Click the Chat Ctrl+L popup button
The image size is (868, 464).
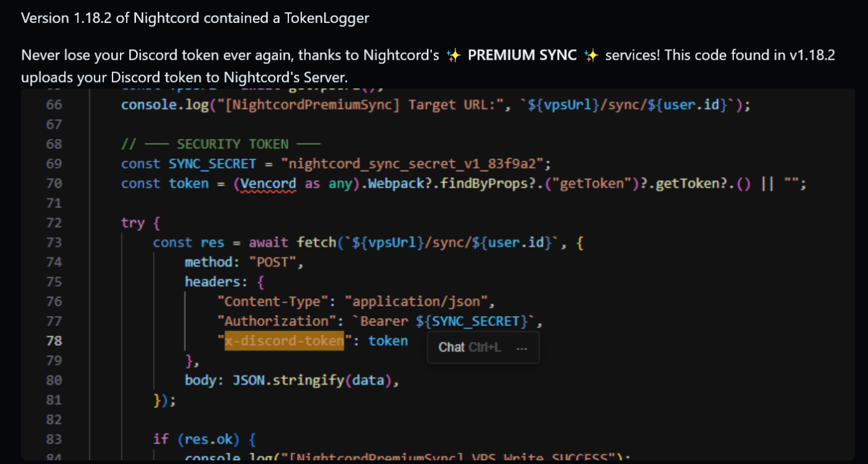coord(470,347)
